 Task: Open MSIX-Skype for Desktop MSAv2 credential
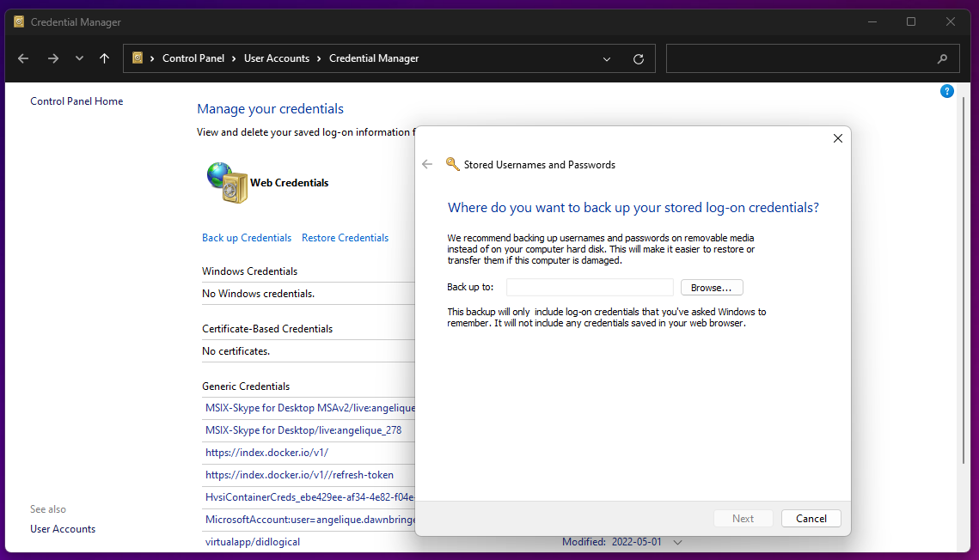[x=310, y=408]
